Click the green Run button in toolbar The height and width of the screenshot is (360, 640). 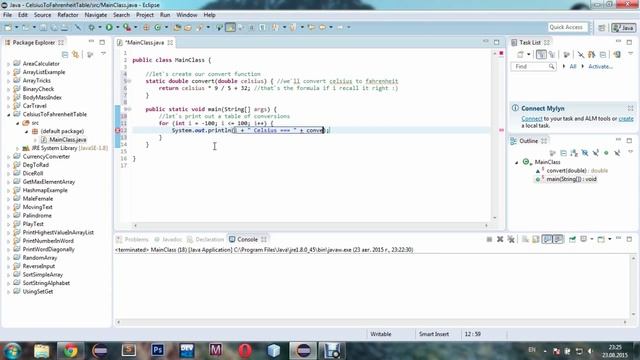pos(109,27)
